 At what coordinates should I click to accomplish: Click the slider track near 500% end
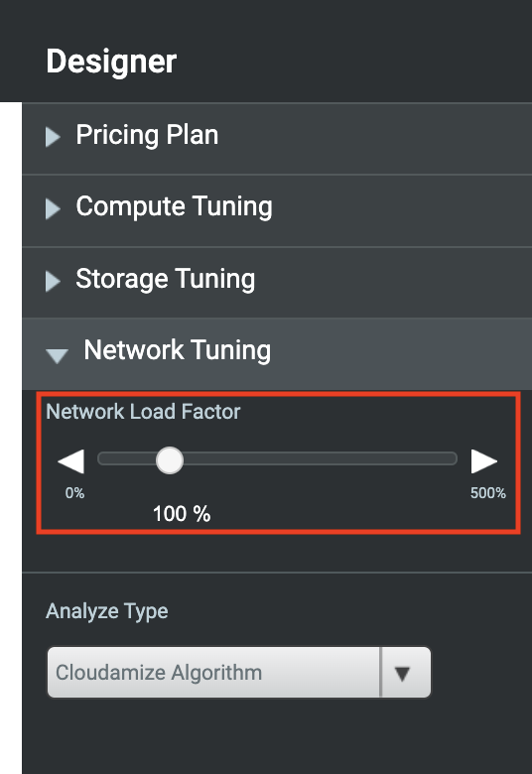point(445,459)
